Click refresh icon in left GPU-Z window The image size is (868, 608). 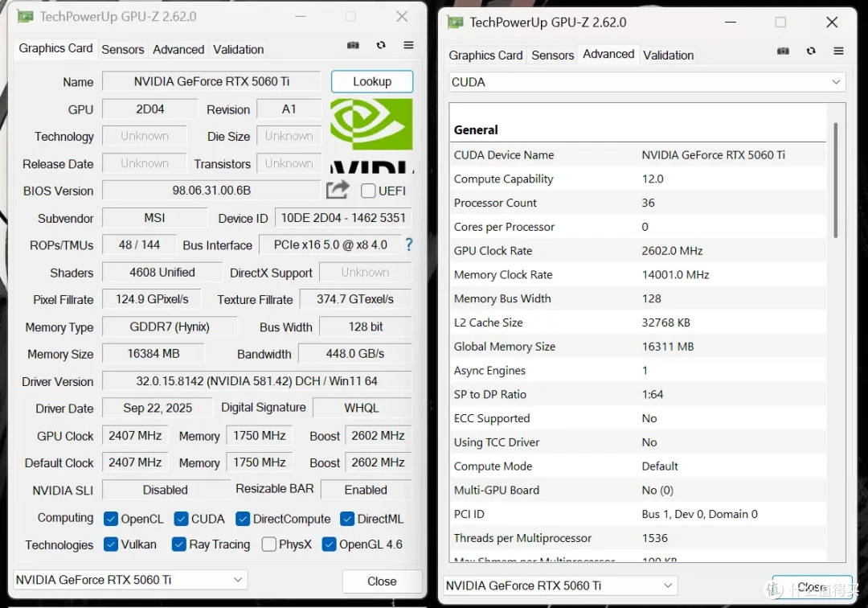tap(381, 45)
